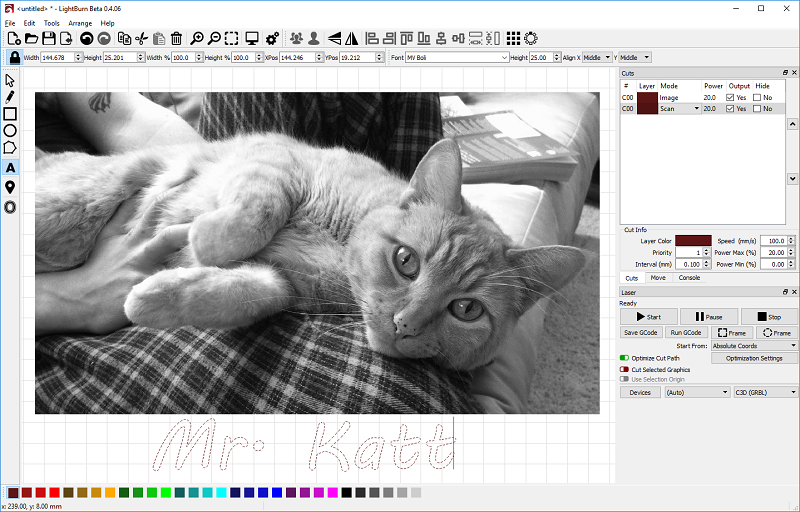
Task: Select the Draw Rectangle tool
Action: click(x=10, y=114)
